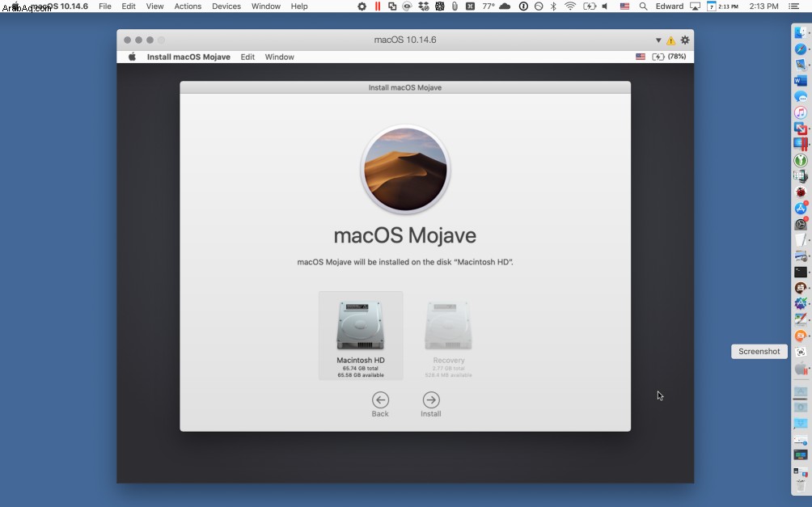Screen dimensions: 812x507
Task: Open the Install macOS Mojave menu
Action: [x=188, y=57]
